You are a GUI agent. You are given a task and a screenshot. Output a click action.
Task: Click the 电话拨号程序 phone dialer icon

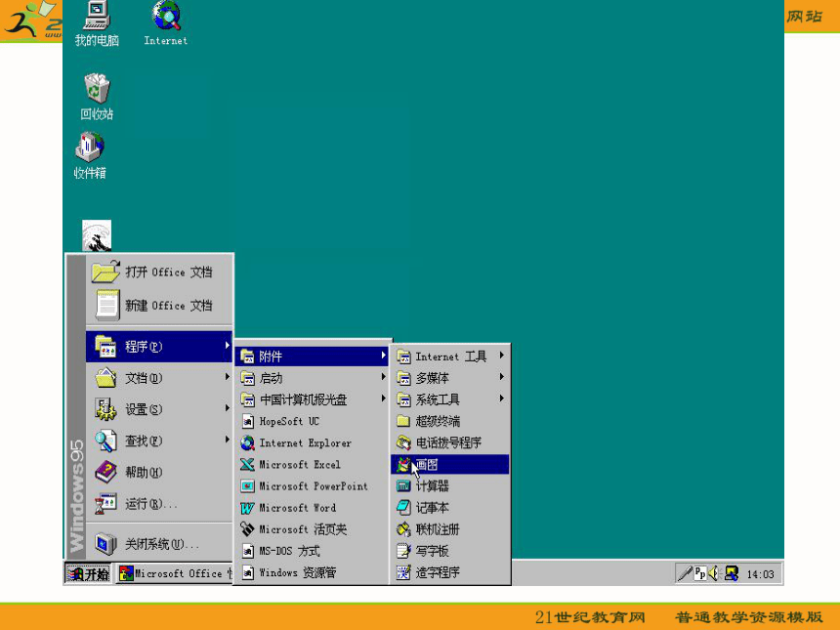[x=403, y=442]
